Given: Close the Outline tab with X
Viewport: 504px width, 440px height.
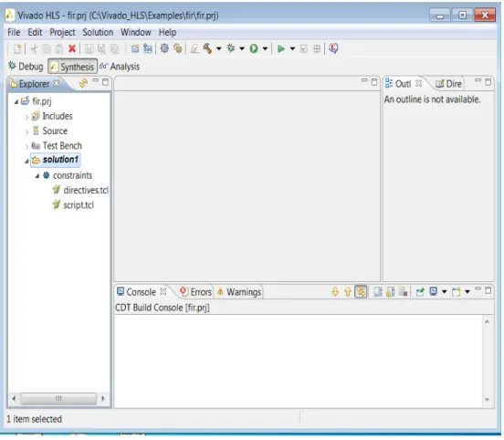Looking at the screenshot, I should tap(418, 83).
